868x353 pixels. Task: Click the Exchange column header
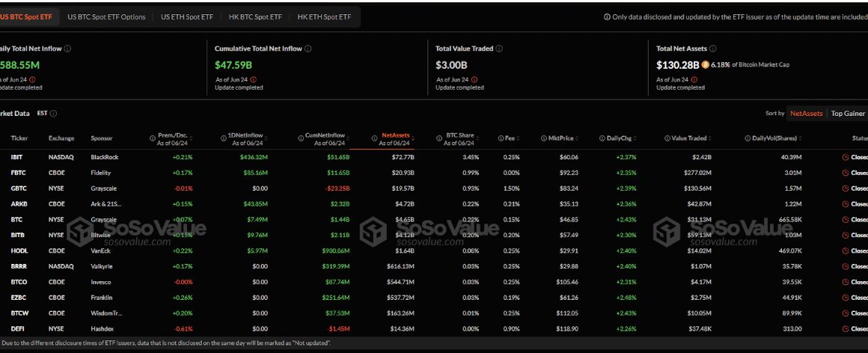(x=61, y=138)
